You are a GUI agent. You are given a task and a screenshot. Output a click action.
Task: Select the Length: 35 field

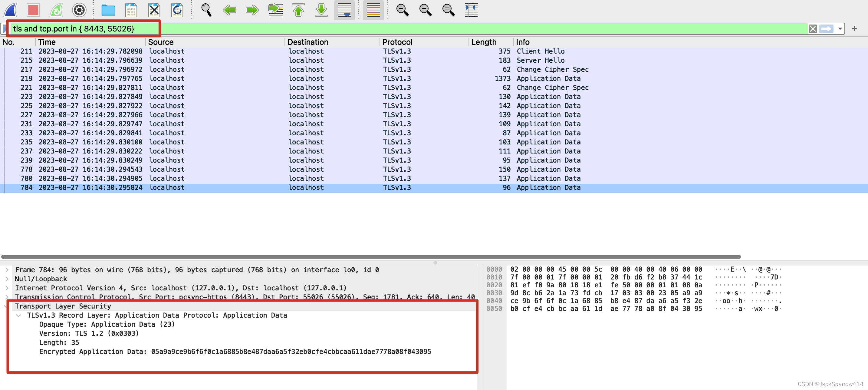(59, 343)
